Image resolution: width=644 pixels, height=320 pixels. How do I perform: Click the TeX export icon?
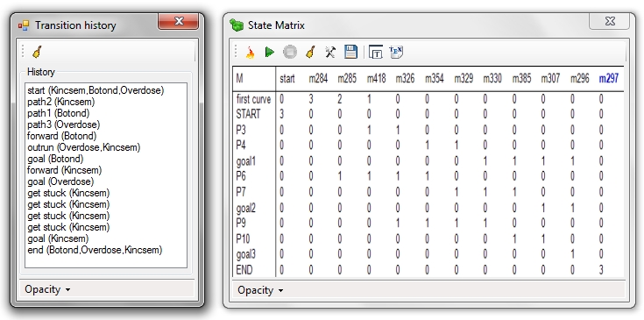coord(396,53)
